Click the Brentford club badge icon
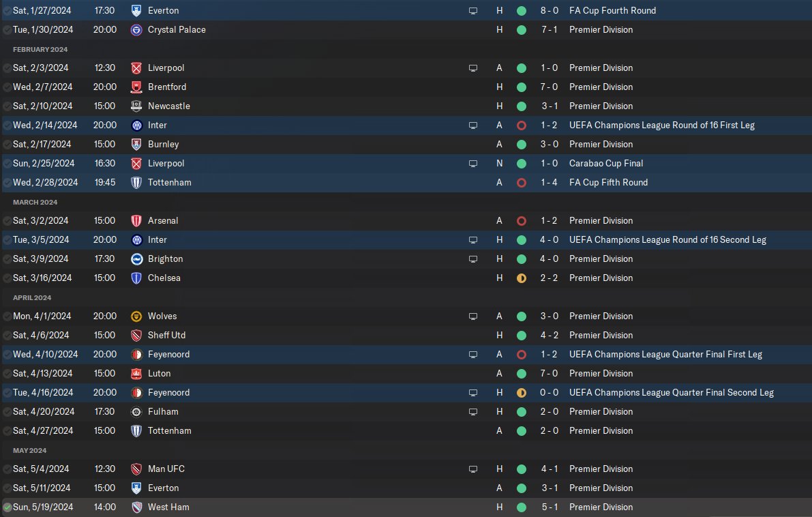 click(x=136, y=87)
